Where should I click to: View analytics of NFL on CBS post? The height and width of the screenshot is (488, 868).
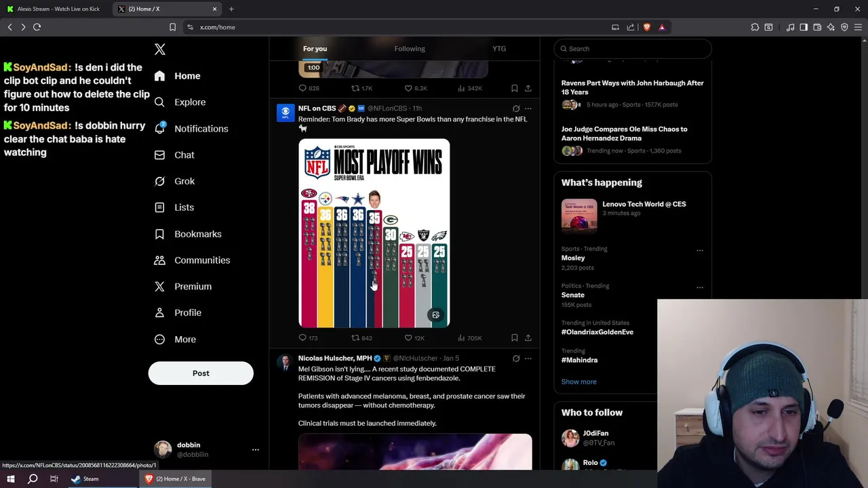point(470,338)
